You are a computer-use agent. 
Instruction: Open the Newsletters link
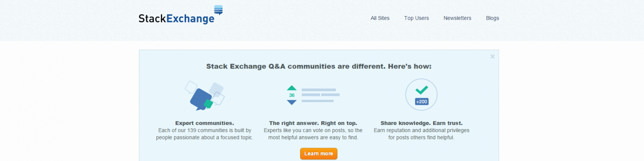click(457, 18)
